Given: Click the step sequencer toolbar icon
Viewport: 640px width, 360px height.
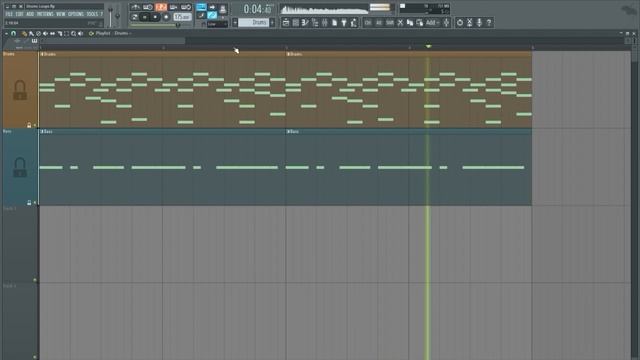Looking at the screenshot, I should (x=296, y=22).
